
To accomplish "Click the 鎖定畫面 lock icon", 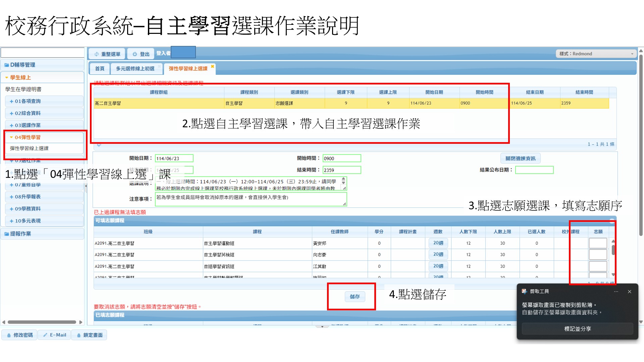I will [79, 335].
